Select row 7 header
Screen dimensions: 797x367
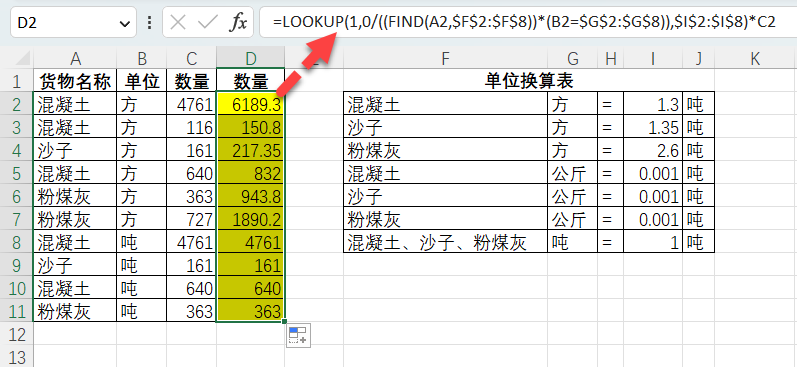(x=17, y=219)
